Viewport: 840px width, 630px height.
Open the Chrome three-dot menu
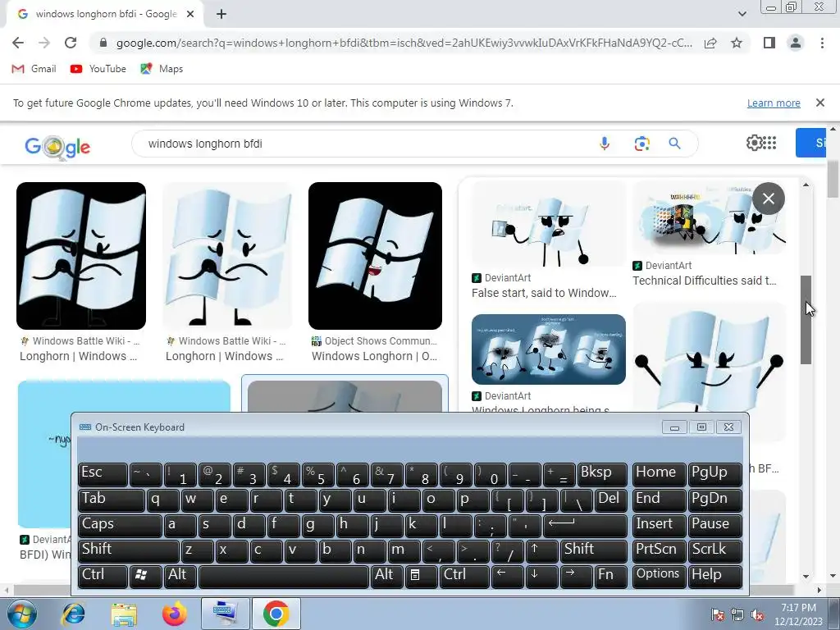point(822,43)
